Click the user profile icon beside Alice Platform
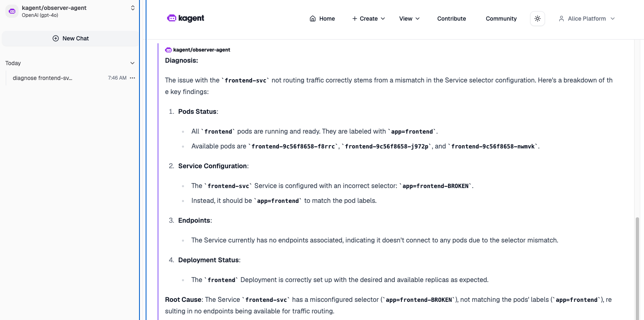Viewport: 644px width, 320px height. (x=561, y=19)
